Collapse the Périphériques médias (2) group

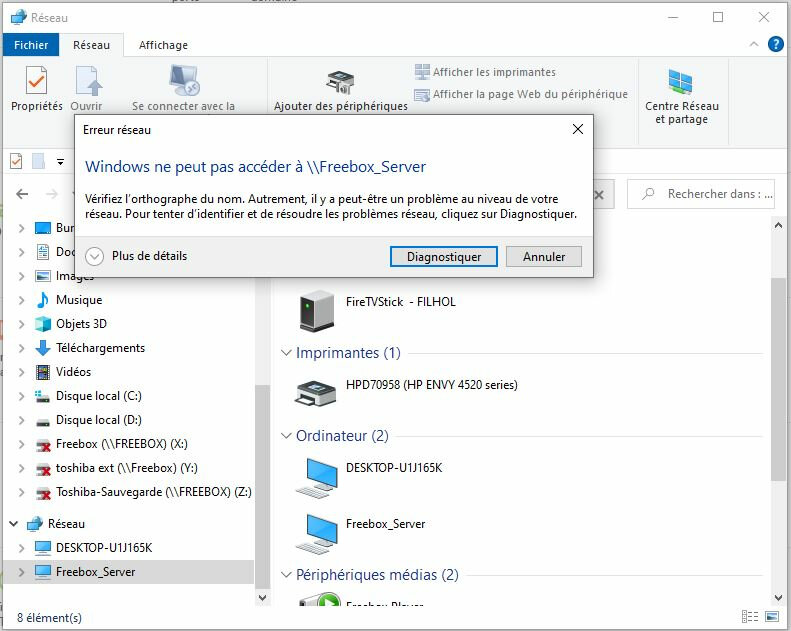[286, 575]
